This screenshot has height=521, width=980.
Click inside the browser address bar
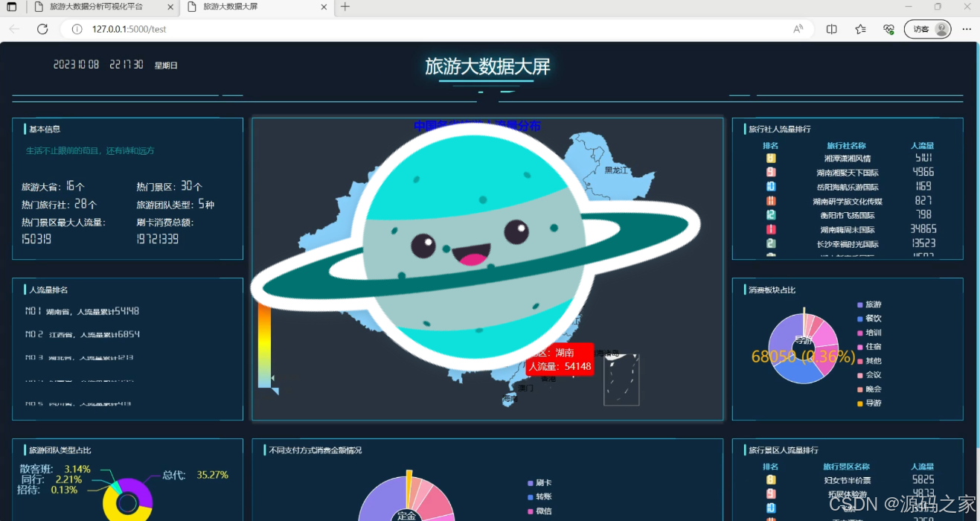click(223, 28)
